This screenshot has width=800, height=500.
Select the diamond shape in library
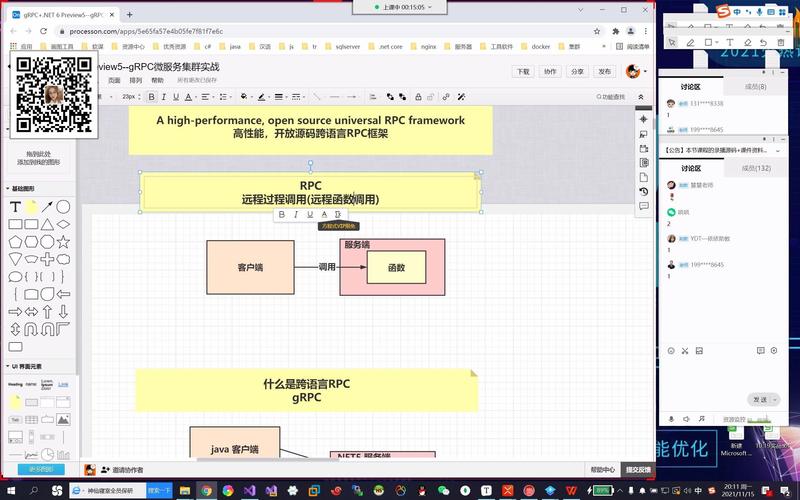pyautogui.click(x=63, y=224)
